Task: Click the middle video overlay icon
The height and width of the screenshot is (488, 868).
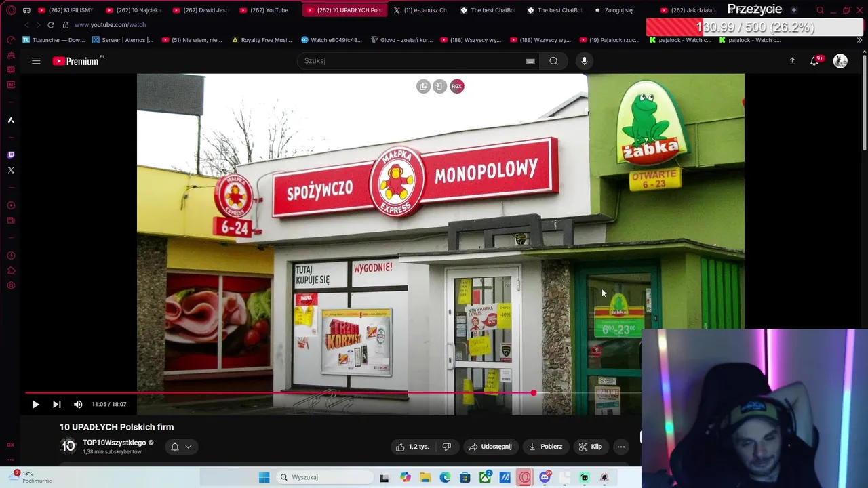Action: (x=439, y=86)
